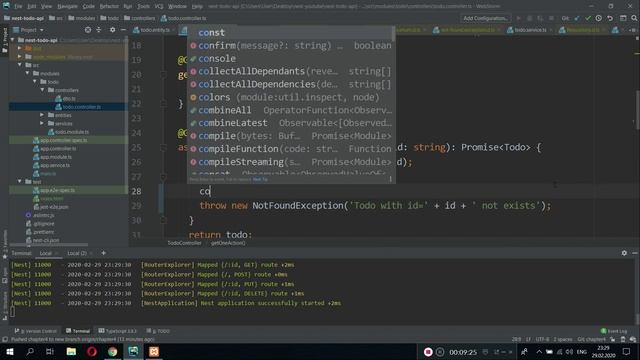Choose 'compileFunction' completion suggestion

[x=291, y=149]
